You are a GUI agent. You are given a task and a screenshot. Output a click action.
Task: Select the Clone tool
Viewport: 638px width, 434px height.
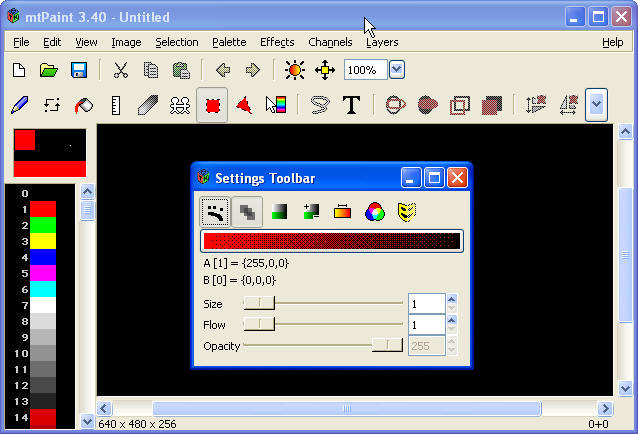tap(180, 105)
